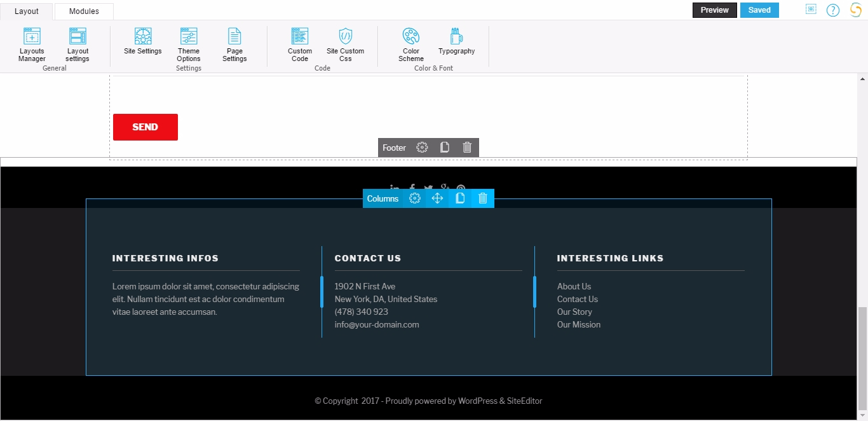Click the Columns settings gear icon
This screenshot has width=868, height=421.
[415, 198]
